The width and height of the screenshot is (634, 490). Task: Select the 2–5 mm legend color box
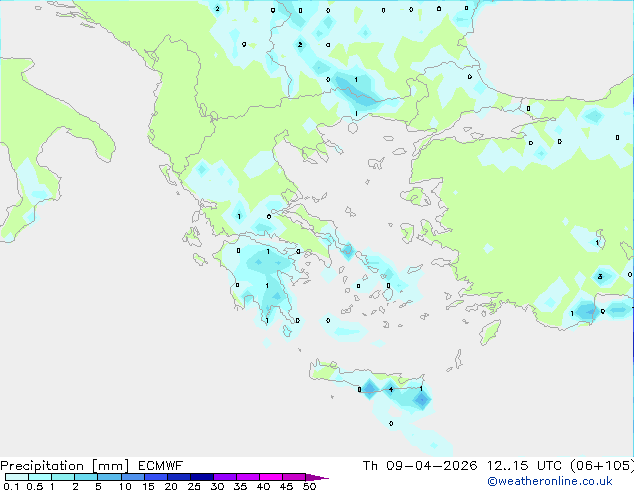pyautogui.click(x=86, y=477)
